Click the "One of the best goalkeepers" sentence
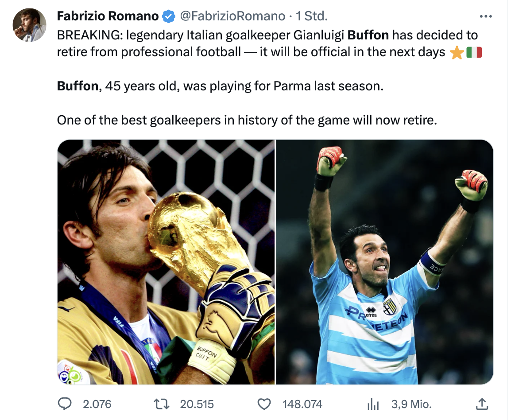Image resolution: width=511 pixels, height=420 pixels. click(247, 120)
